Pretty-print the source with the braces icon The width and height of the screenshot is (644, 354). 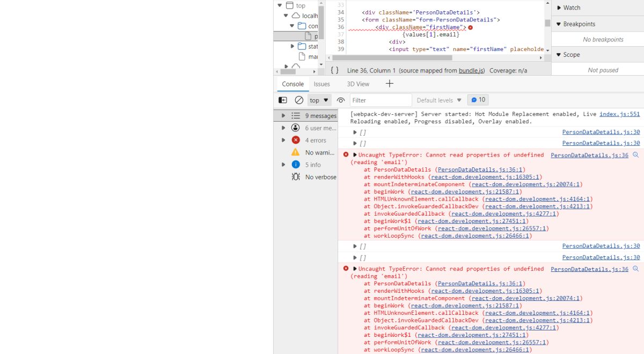[x=334, y=70]
